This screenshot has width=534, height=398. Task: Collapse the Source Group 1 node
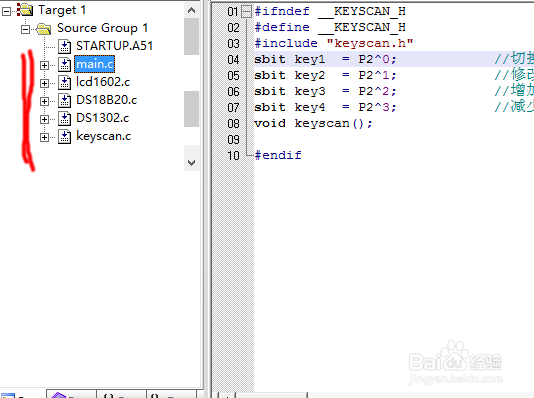pyautogui.click(x=26, y=30)
